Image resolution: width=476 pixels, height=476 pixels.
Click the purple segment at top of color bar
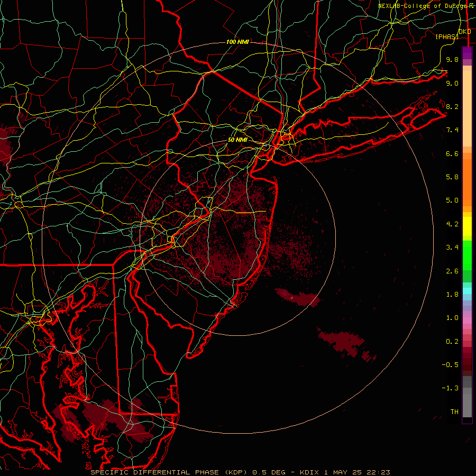tap(467, 53)
